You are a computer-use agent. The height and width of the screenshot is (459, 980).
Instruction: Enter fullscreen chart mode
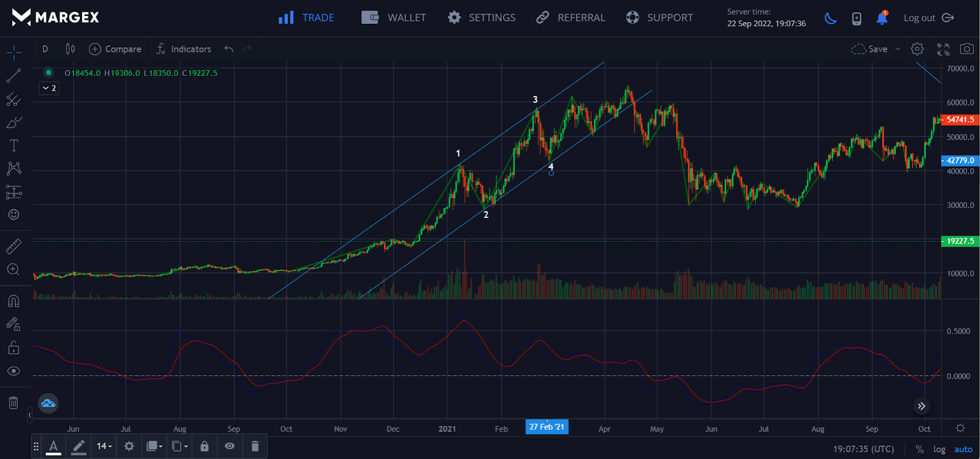pos(943,49)
